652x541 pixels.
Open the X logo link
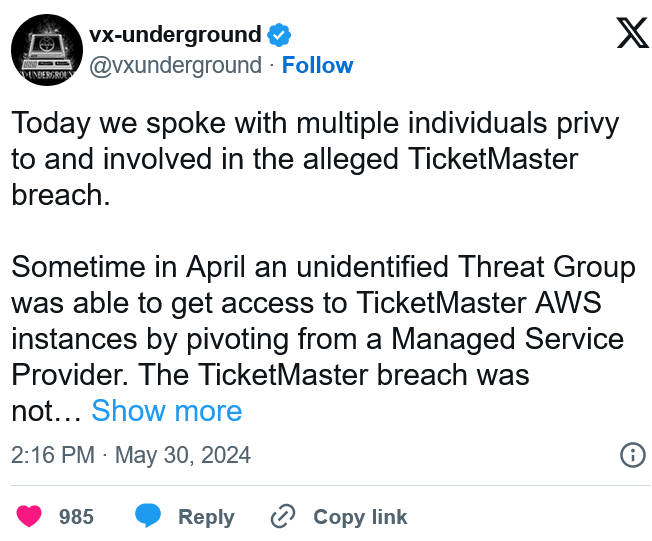click(632, 32)
